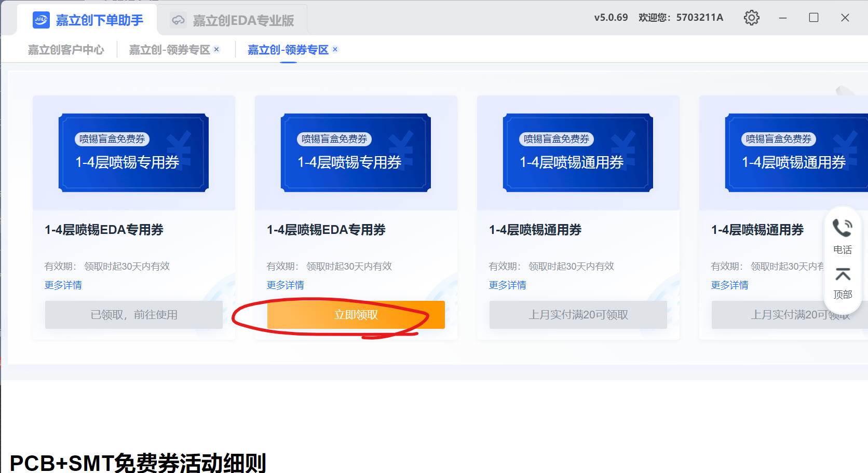Click 喷锡盲盒免费券 badge on the third coupon

557,139
